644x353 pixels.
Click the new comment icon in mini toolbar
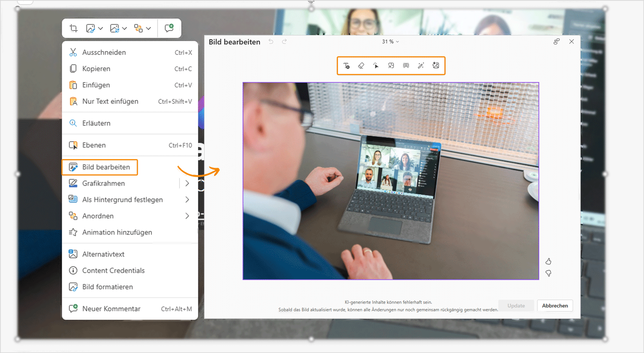point(169,28)
